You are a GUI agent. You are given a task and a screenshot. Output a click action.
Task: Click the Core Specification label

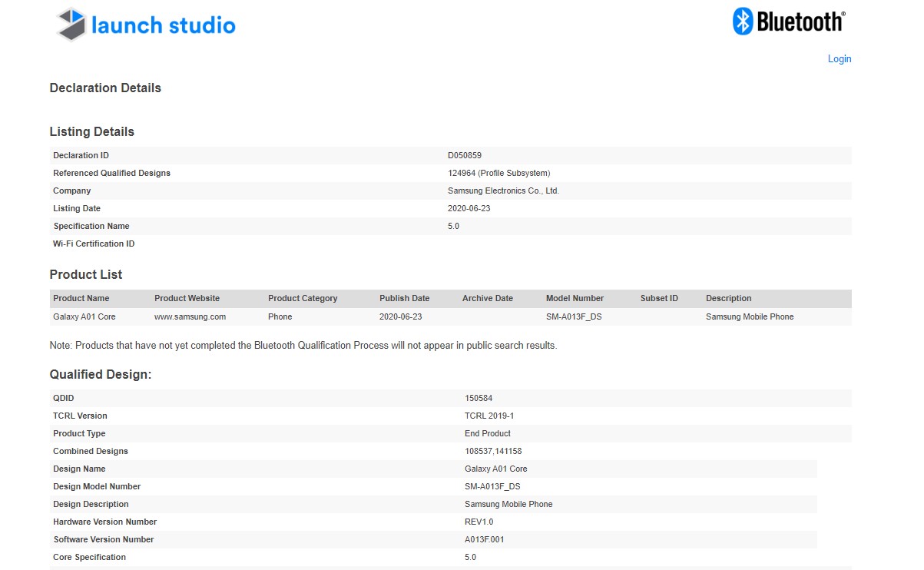(90, 558)
